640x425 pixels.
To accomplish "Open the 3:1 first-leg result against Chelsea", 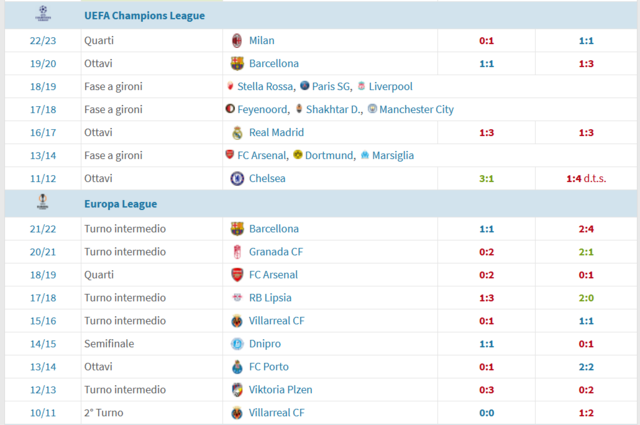I will tap(486, 179).
